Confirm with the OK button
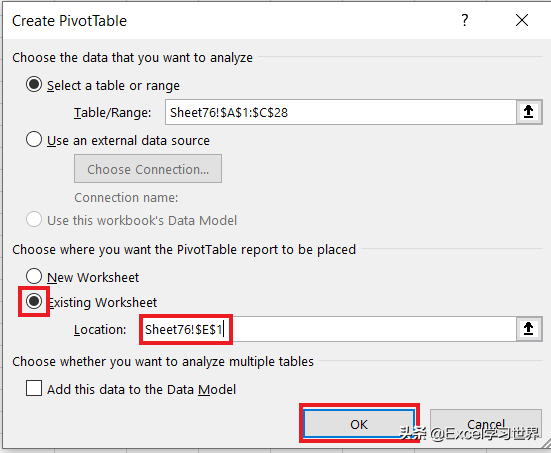Viewport: 551px width, 453px height. click(359, 424)
